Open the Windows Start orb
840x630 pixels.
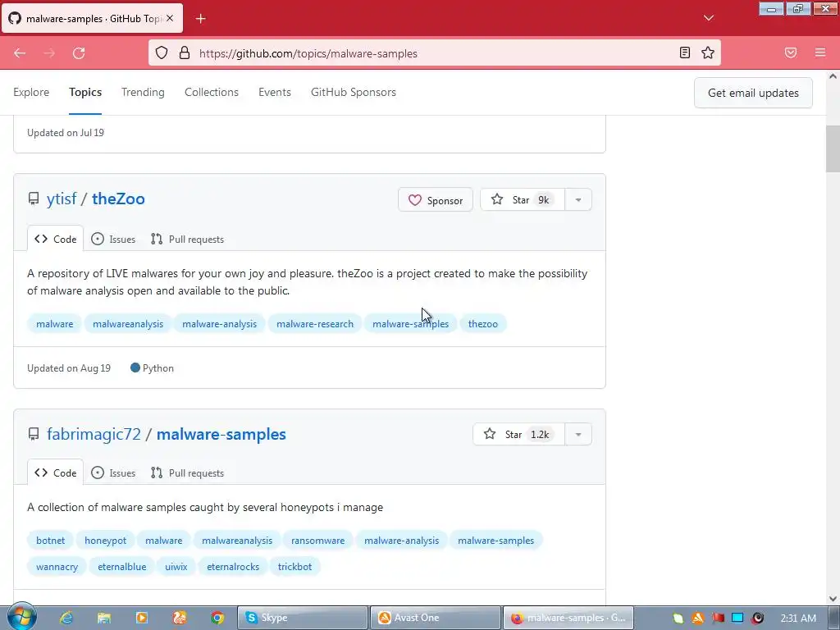[21, 617]
